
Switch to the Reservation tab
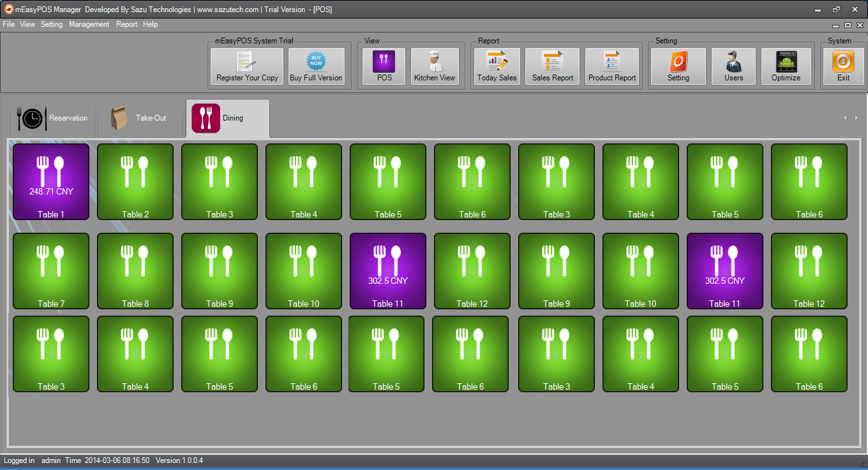tap(54, 118)
